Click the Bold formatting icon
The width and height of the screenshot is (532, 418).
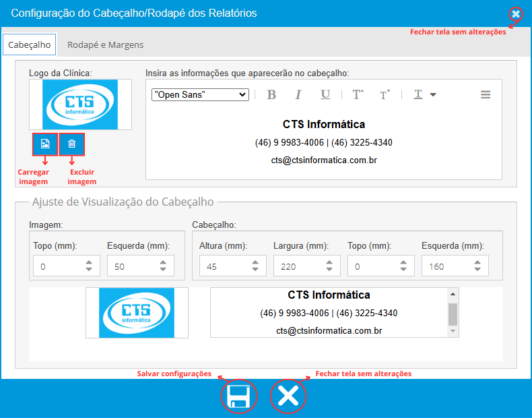click(x=271, y=94)
